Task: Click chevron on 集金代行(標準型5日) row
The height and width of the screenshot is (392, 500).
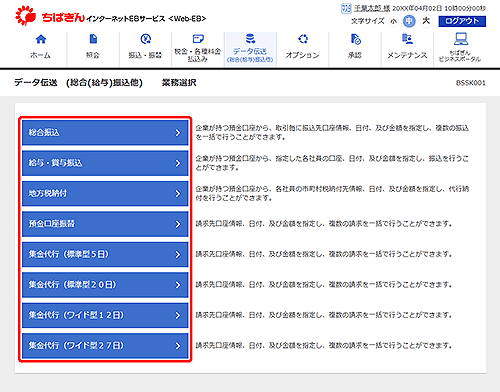Action: [x=178, y=254]
